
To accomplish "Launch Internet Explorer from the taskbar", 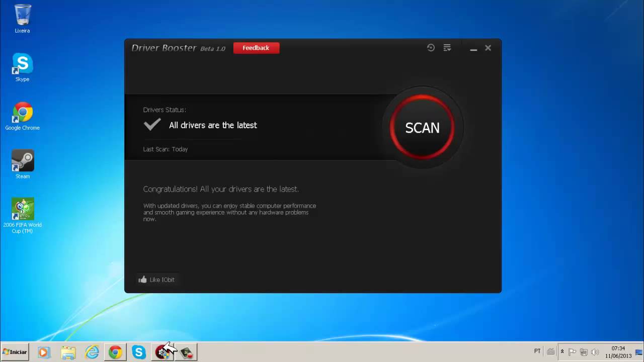I will point(92,352).
